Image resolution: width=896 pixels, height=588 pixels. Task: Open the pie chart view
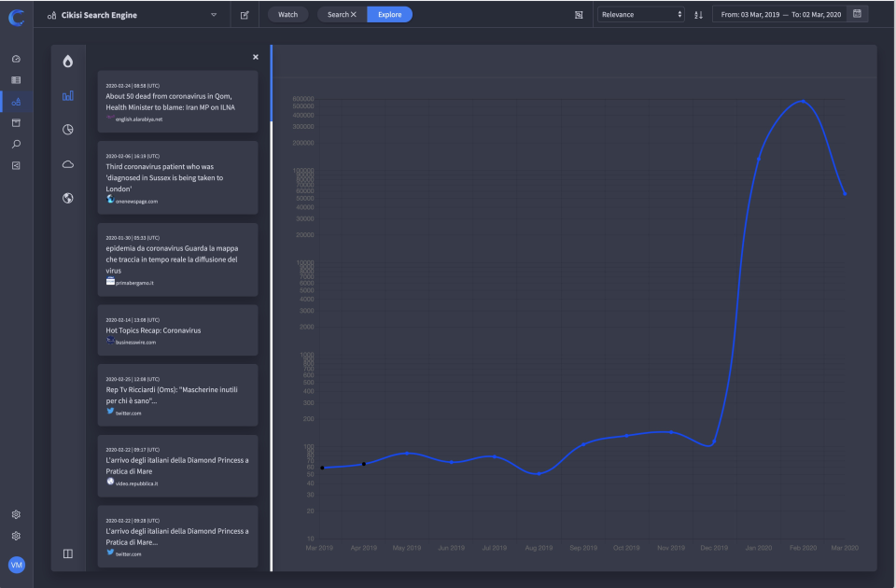68,130
